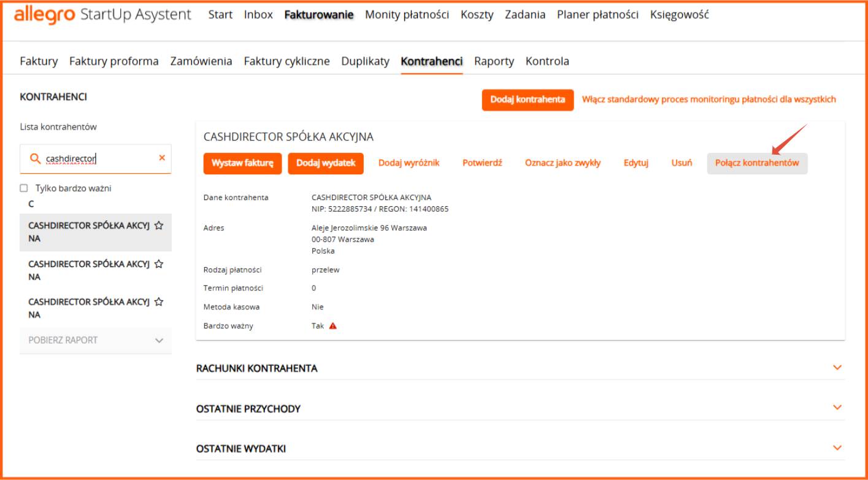Enable the Tylko bardzo ważni checkbox

pyautogui.click(x=24, y=188)
